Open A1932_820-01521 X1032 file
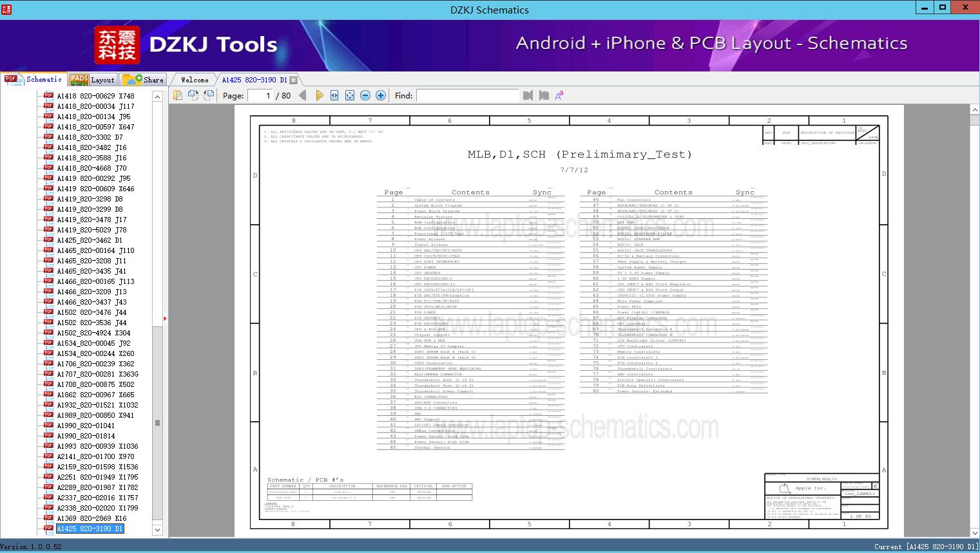This screenshot has height=553, width=980. point(97,405)
